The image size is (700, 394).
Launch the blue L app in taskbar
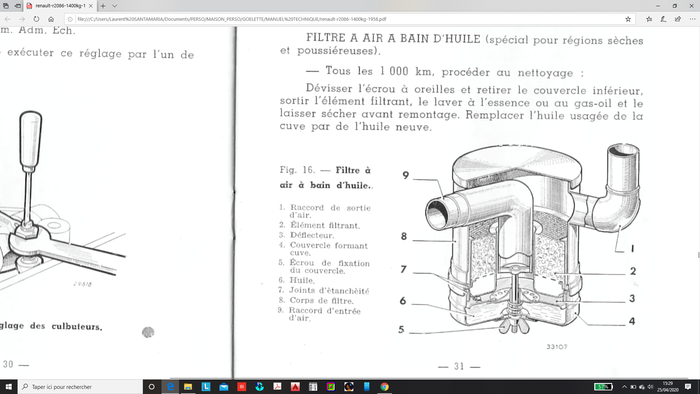click(206, 387)
